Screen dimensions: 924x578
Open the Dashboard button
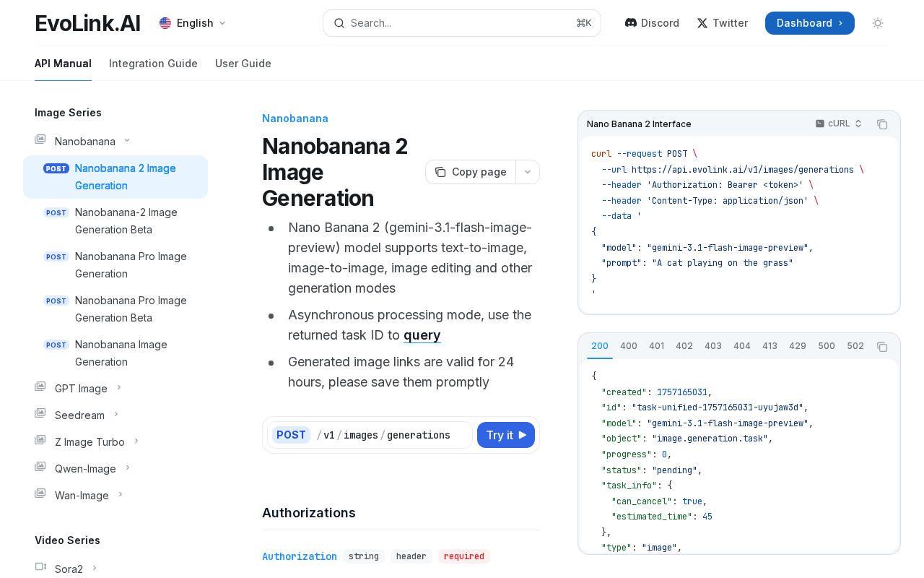(810, 23)
